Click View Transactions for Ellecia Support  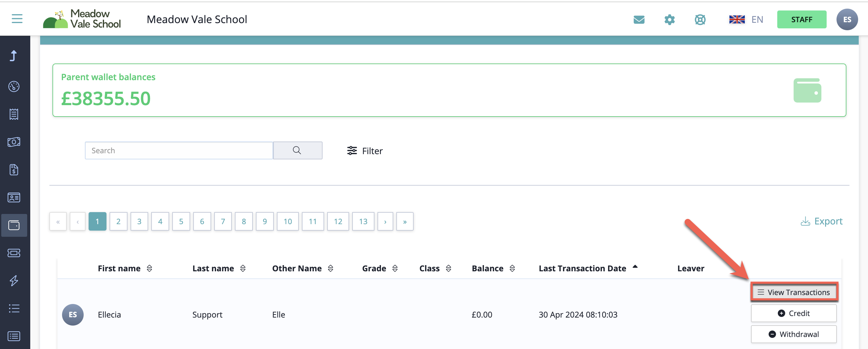tap(794, 292)
